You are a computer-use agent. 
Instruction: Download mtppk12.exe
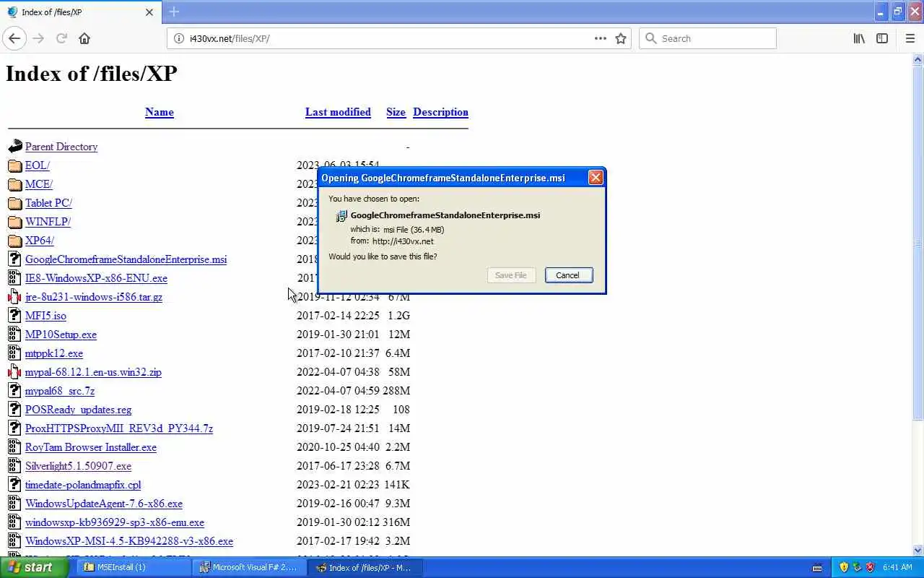click(x=54, y=353)
